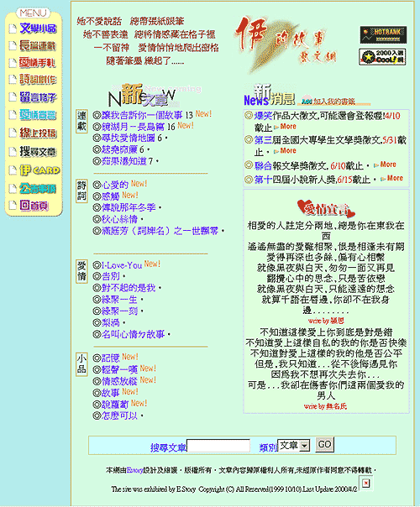Open the 記憶 article in 小品 section
420x507 pixels.
point(111,358)
